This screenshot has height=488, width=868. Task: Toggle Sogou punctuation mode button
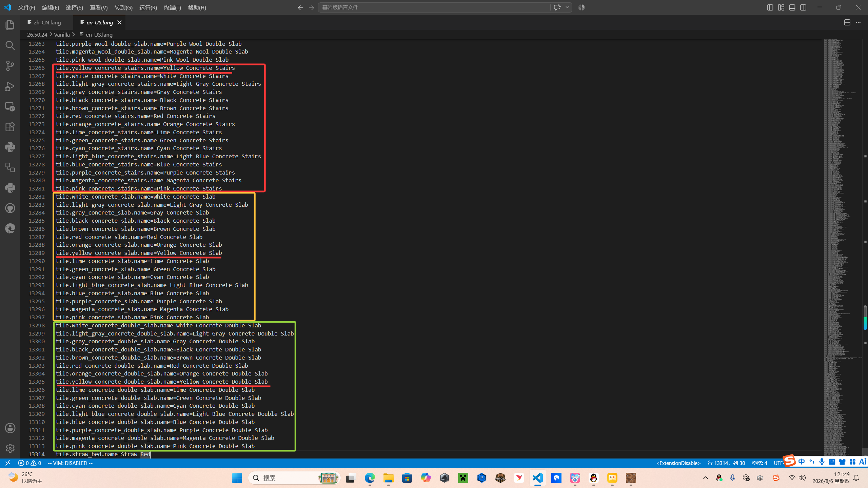[x=811, y=462]
